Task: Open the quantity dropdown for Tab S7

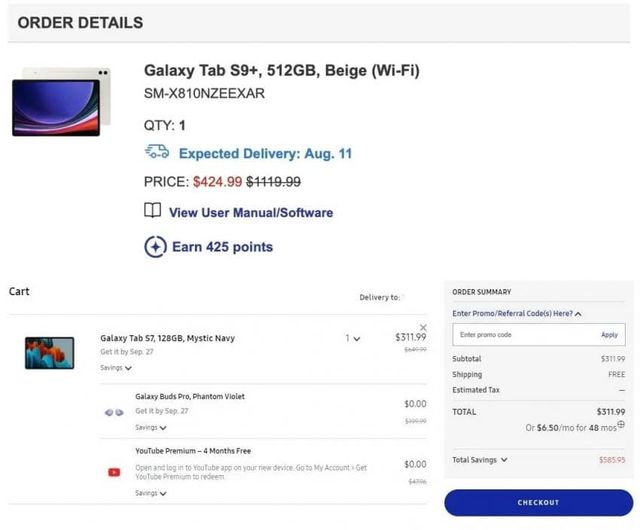Action: click(353, 339)
